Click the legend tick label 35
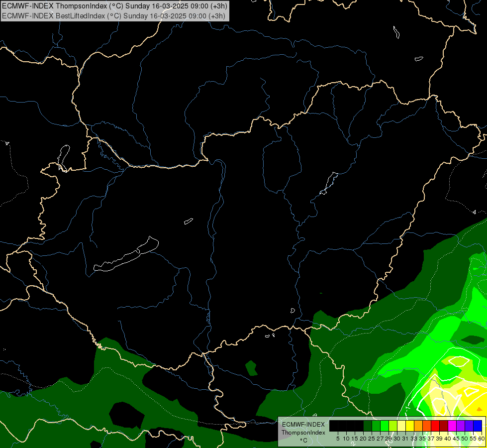 422,439
